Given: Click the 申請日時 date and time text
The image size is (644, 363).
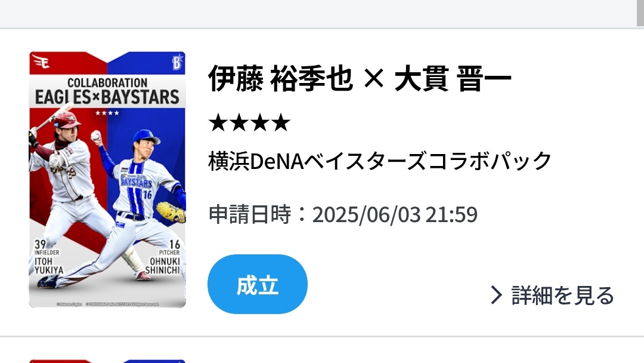Looking at the screenshot, I should (343, 214).
